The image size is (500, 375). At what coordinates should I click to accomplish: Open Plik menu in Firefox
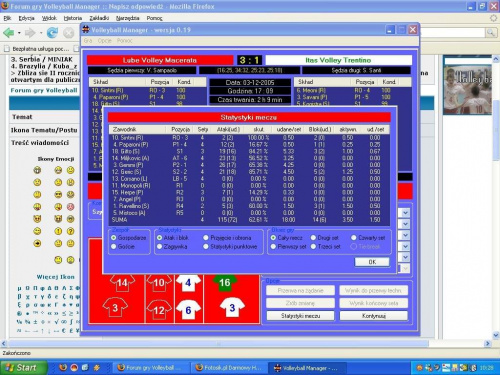coord(7,18)
